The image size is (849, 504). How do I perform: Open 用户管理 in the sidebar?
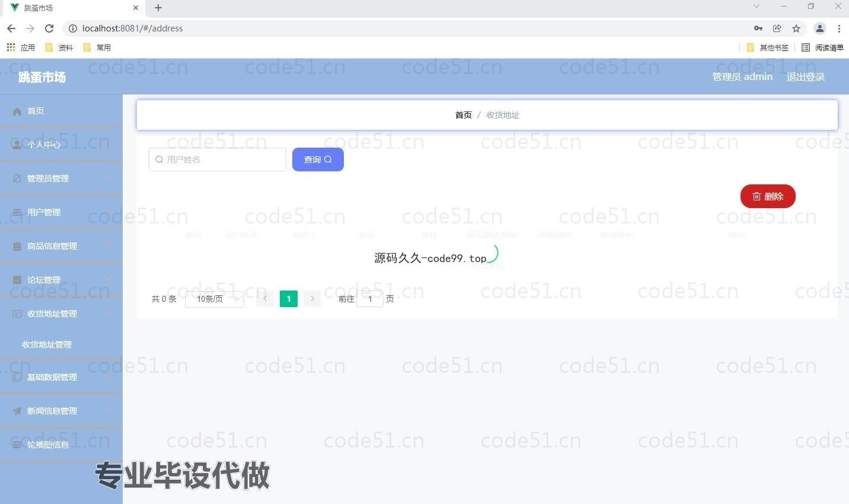[x=61, y=212]
